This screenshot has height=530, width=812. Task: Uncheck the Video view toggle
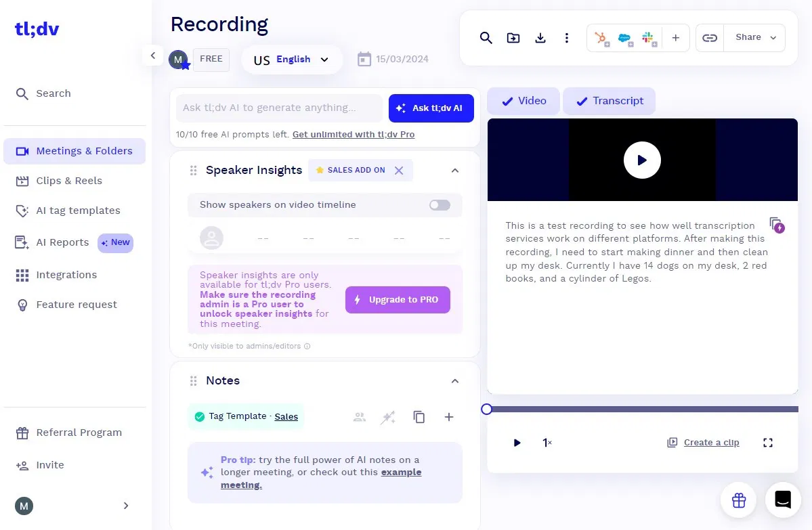point(523,101)
